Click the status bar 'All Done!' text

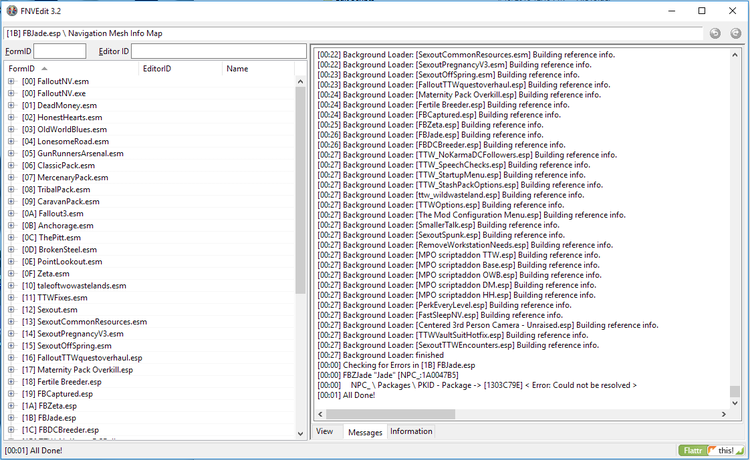33,450
